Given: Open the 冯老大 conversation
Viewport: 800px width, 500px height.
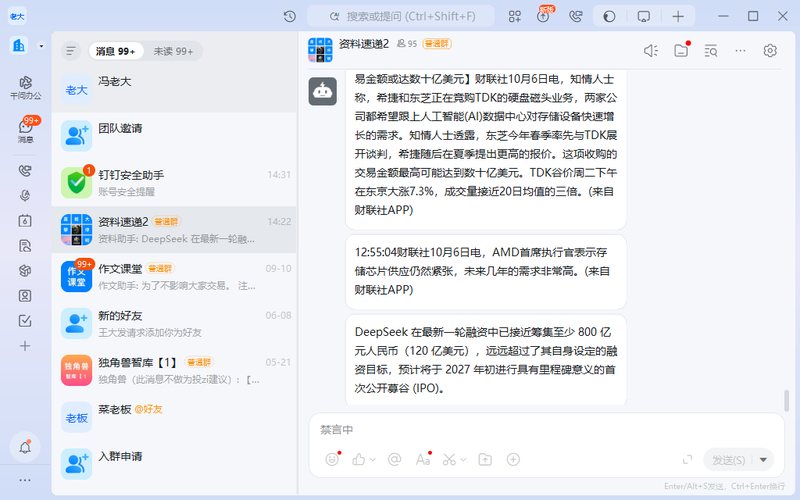Looking at the screenshot, I should click(x=174, y=90).
